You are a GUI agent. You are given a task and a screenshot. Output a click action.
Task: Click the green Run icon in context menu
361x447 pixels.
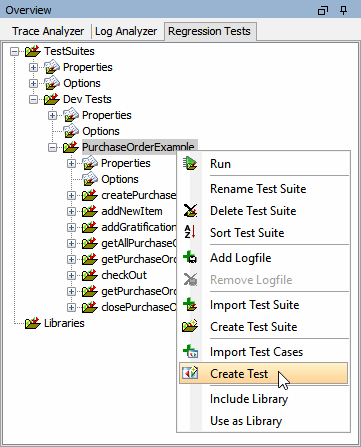point(190,164)
